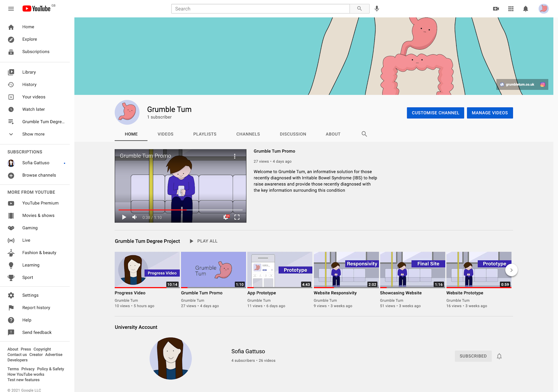Click the MANAGE VIDEOS button
This screenshot has width=558, height=392.
[490, 113]
